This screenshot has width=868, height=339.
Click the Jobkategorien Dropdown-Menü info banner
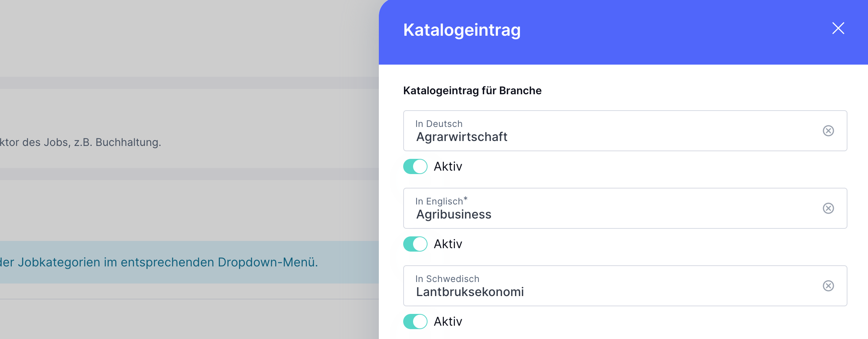click(x=189, y=262)
